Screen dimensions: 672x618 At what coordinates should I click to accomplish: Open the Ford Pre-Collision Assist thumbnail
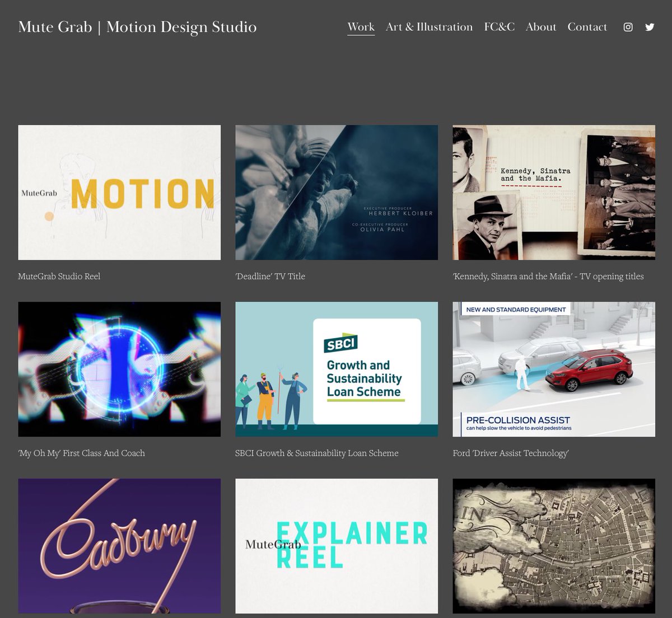click(554, 369)
